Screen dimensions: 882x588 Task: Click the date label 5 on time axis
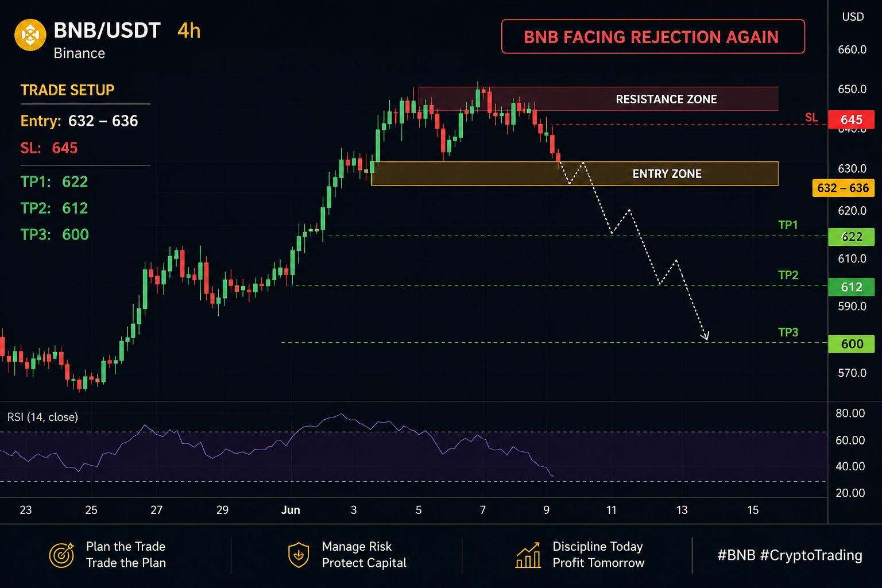(419, 510)
